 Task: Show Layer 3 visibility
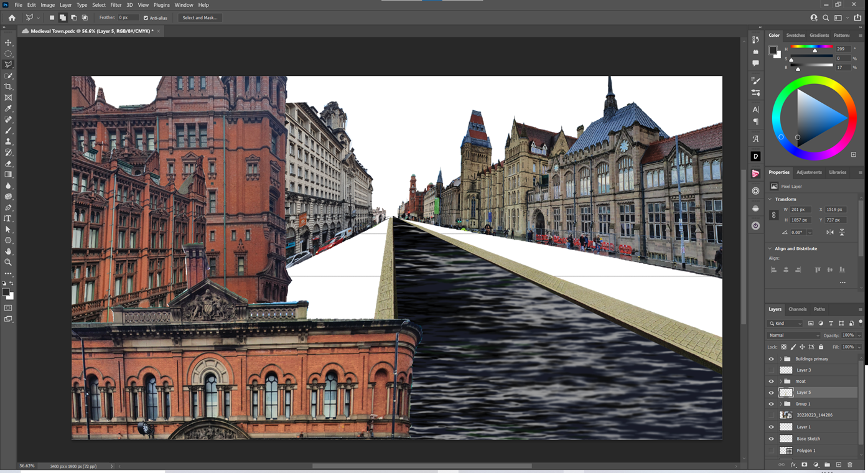tap(772, 370)
